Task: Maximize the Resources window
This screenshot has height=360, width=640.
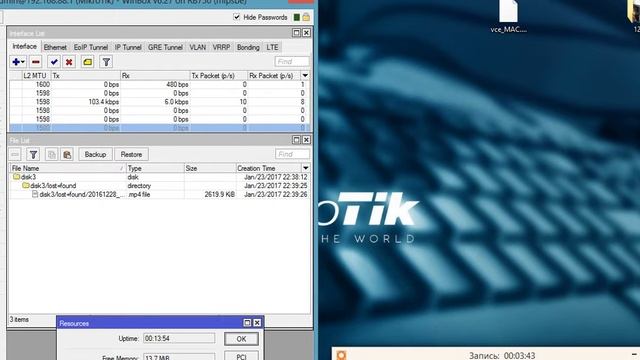Action: coord(247,323)
